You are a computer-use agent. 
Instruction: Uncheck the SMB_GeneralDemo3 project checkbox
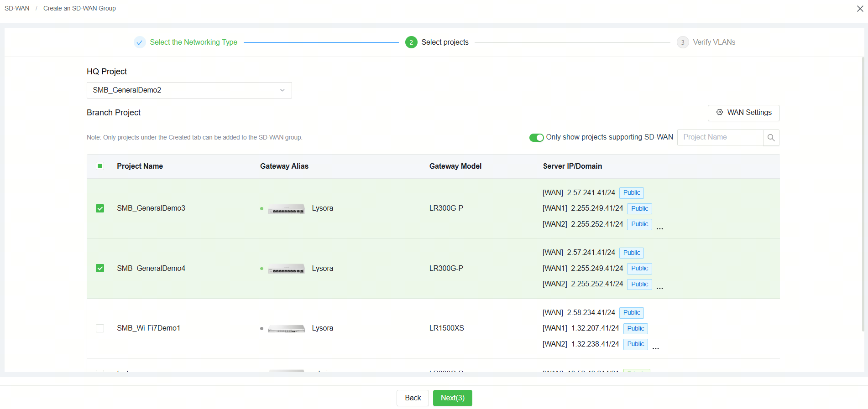[x=100, y=208]
